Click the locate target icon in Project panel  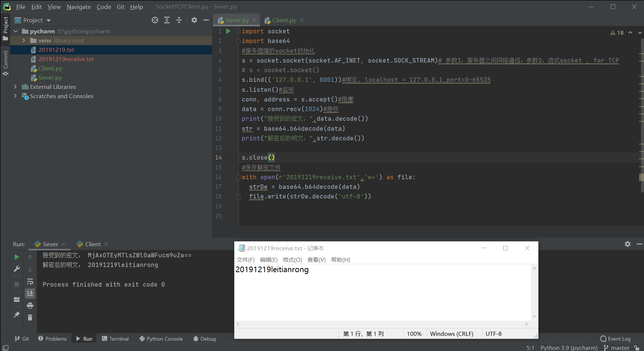(155, 20)
